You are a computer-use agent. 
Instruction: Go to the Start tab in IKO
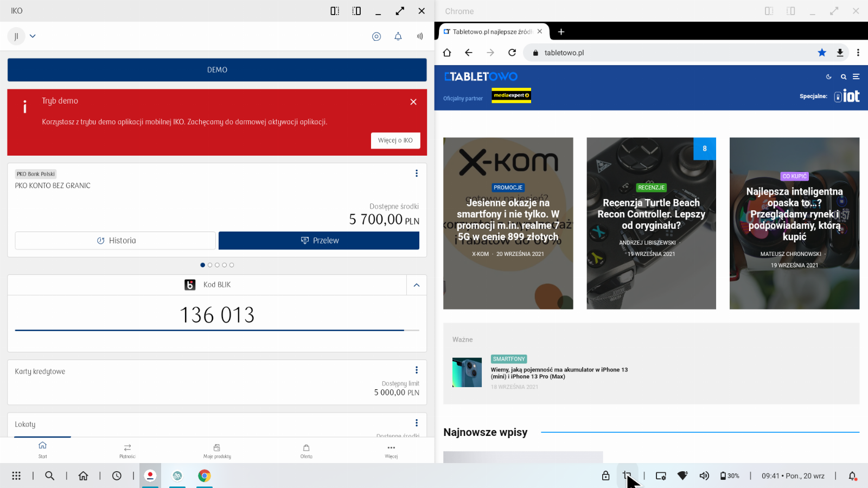click(42, 450)
